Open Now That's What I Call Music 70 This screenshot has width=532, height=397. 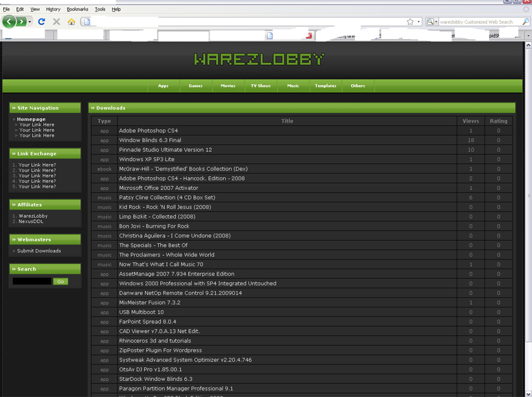pyautogui.click(x=161, y=264)
